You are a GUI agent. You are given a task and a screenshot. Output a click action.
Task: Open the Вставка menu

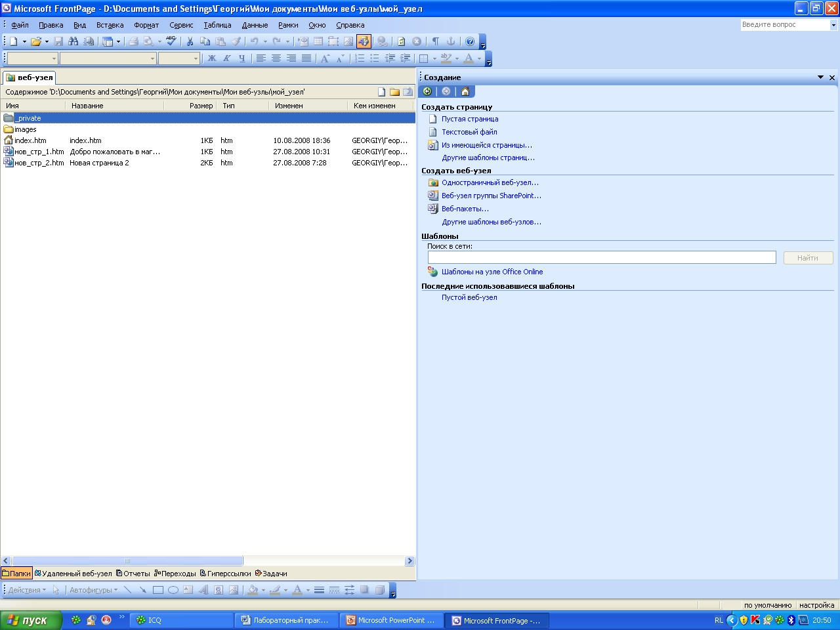[x=110, y=25]
